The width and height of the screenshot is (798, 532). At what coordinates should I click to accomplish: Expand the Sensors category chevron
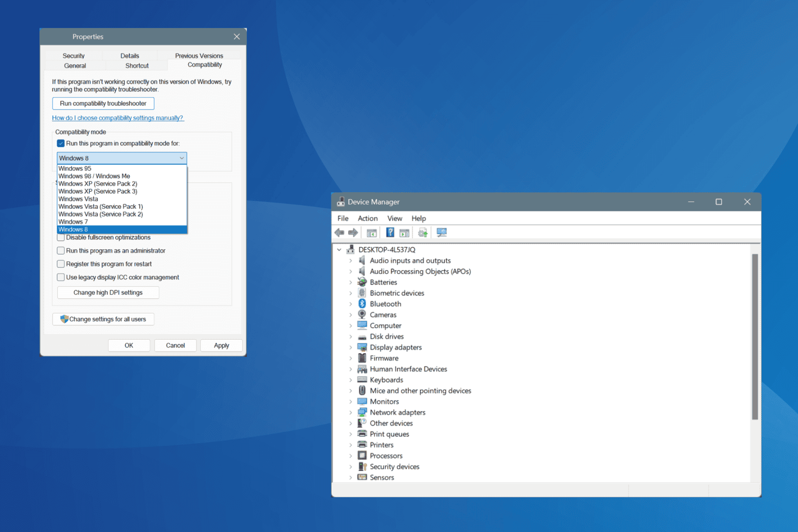351,477
